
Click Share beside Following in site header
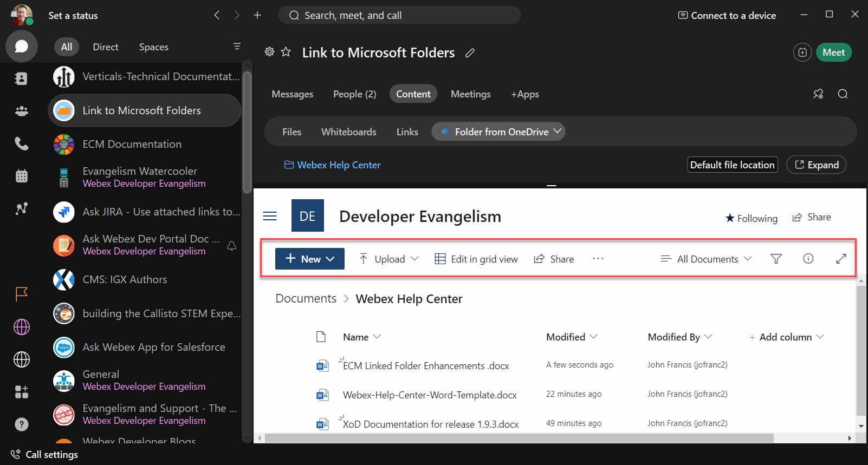pos(812,217)
